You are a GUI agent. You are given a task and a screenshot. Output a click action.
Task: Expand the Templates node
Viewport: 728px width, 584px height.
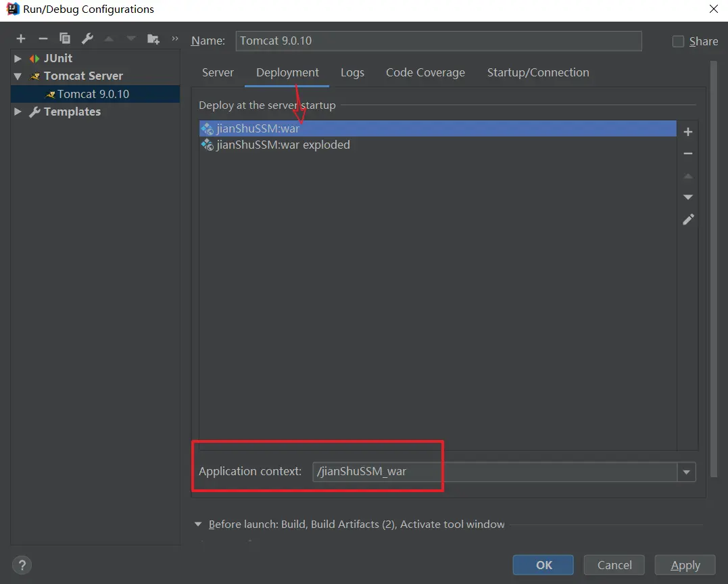click(18, 112)
